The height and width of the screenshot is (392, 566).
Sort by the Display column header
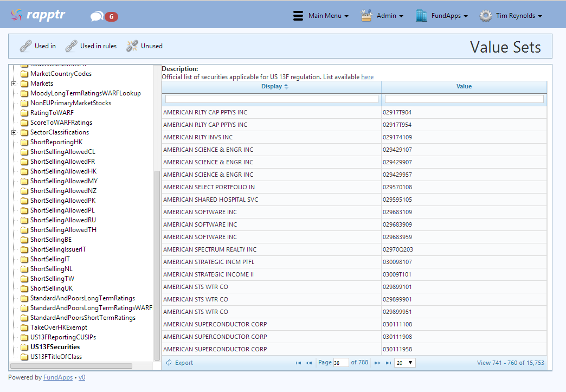(x=272, y=87)
